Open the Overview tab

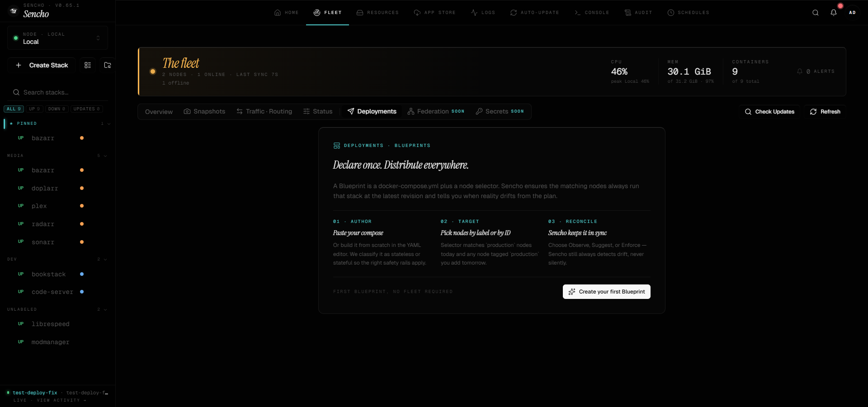[x=159, y=112]
